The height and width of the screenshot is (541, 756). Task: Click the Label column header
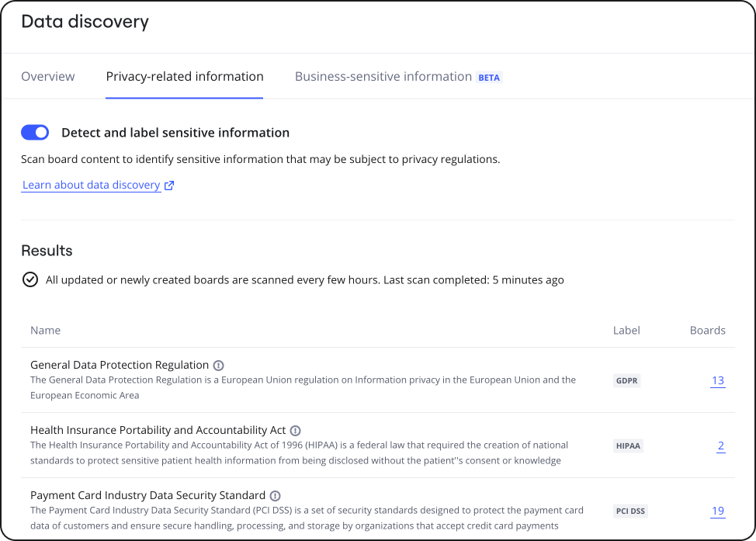point(626,331)
